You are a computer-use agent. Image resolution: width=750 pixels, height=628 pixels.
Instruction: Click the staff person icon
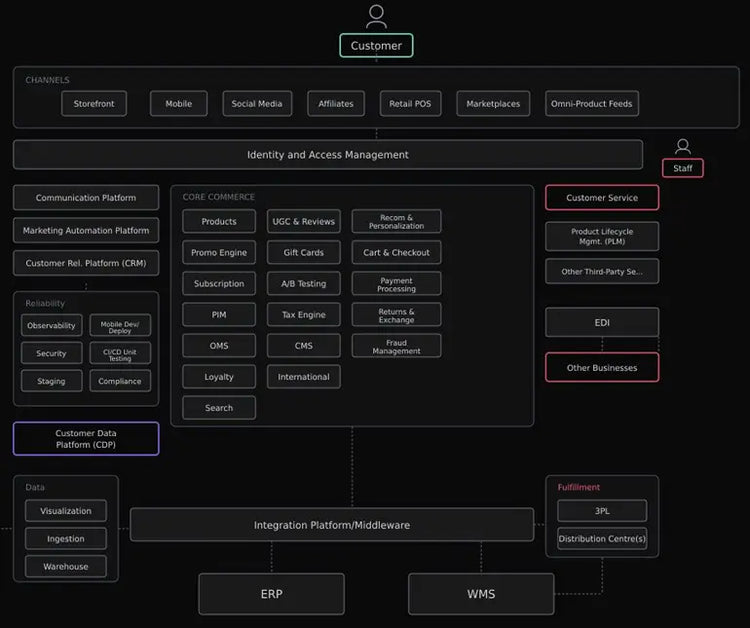(683, 146)
